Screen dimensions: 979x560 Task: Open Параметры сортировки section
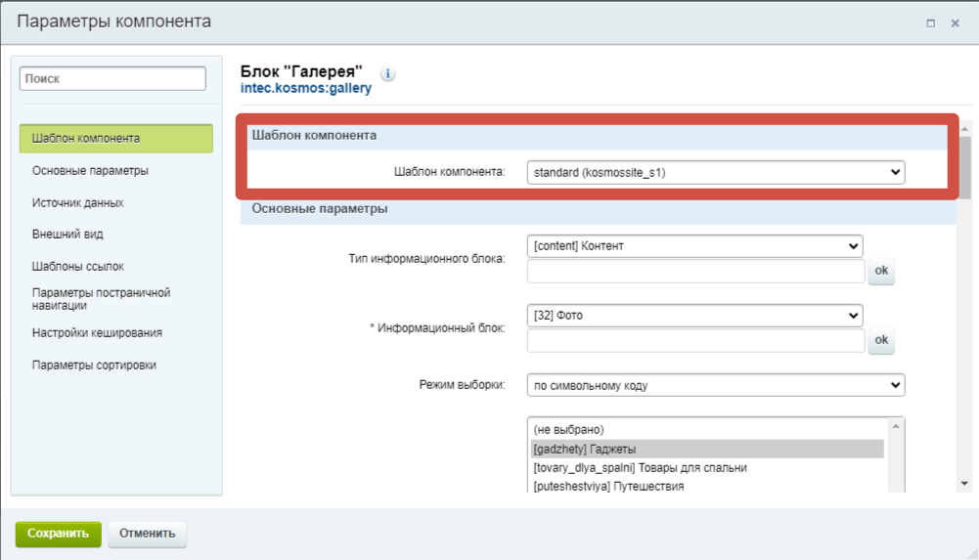coord(94,365)
